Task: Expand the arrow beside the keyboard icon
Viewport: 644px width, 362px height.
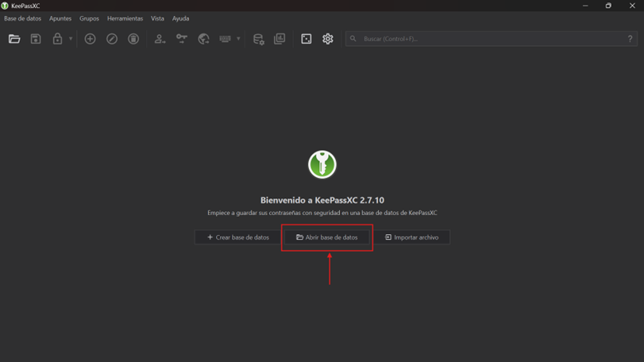Action: pos(238,39)
